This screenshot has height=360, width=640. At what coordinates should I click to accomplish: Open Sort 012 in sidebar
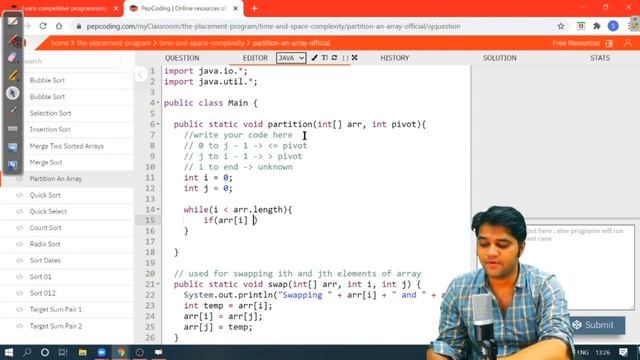pos(42,293)
